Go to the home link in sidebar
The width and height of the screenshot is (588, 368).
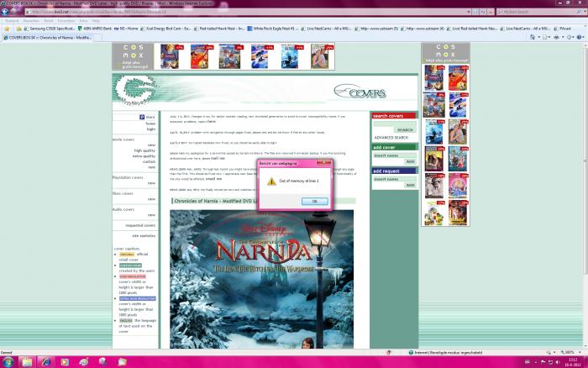click(x=150, y=123)
